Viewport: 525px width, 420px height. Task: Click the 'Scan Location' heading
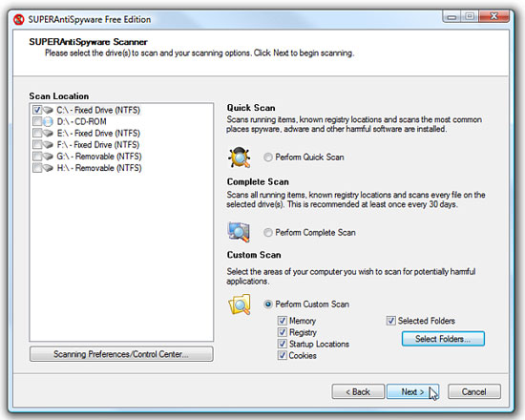pyautogui.click(x=59, y=96)
